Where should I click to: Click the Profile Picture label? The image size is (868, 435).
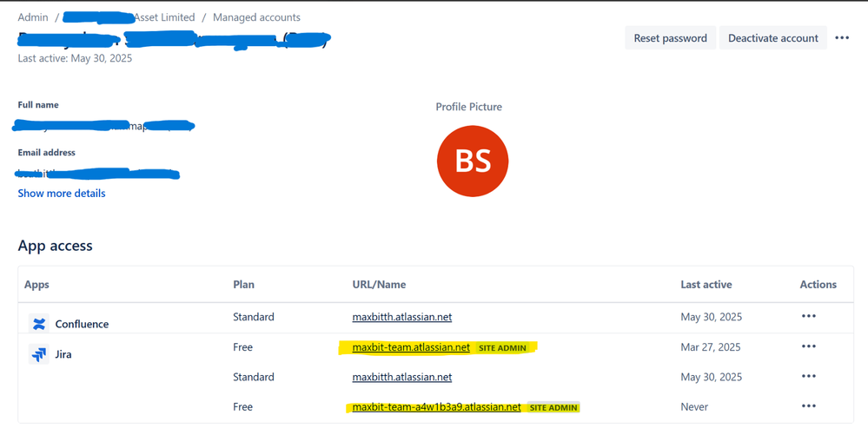(x=469, y=107)
